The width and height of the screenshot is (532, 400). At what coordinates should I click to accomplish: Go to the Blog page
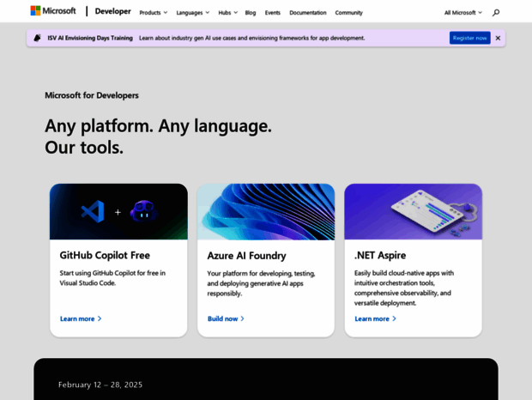(251, 13)
